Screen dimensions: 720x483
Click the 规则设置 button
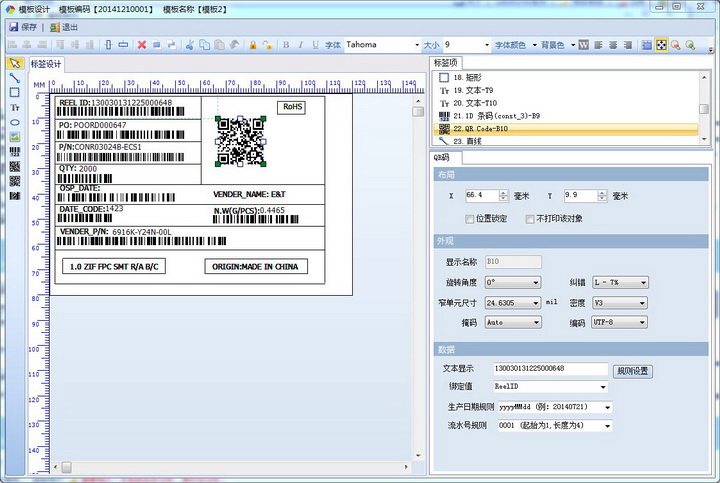632,370
